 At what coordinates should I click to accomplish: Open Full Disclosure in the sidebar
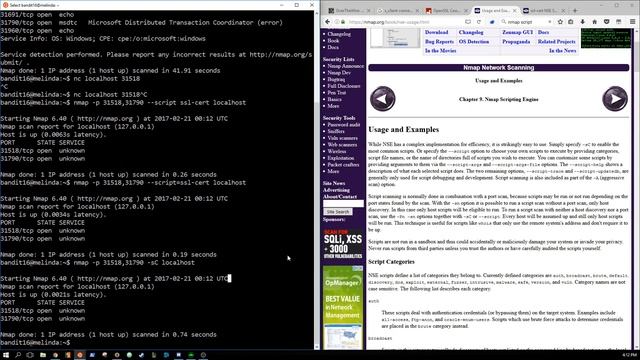pyautogui.click(x=344, y=86)
